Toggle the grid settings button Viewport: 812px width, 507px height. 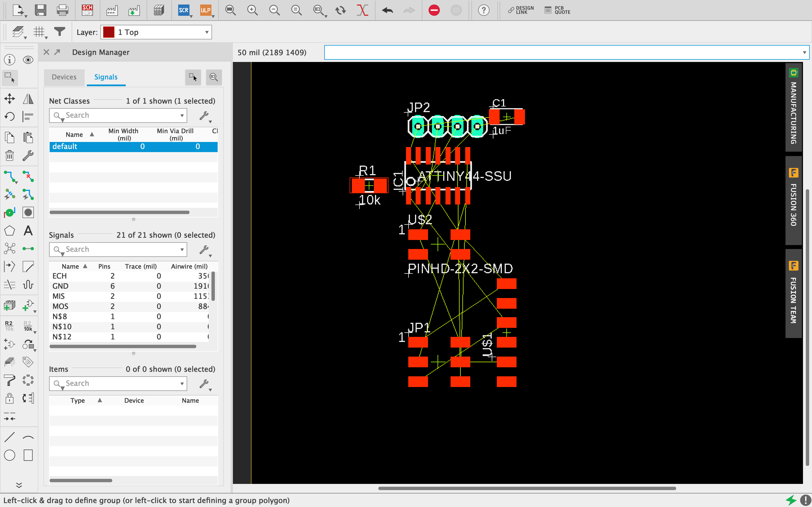[x=39, y=32]
